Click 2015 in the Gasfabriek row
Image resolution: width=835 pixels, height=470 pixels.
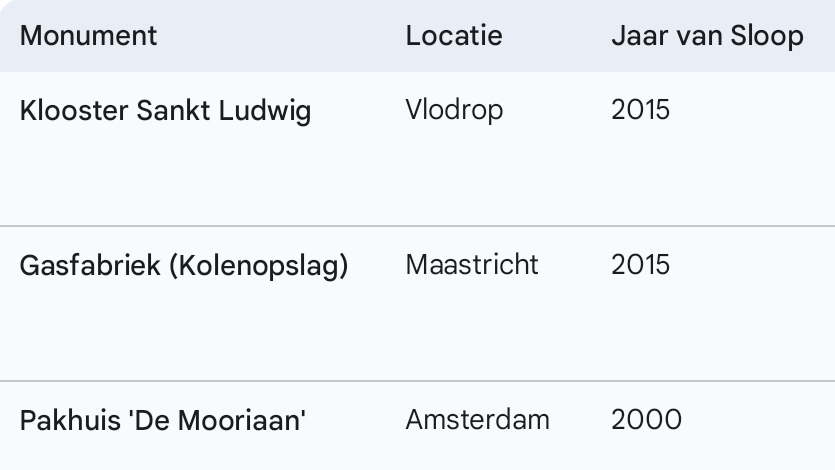(x=640, y=265)
